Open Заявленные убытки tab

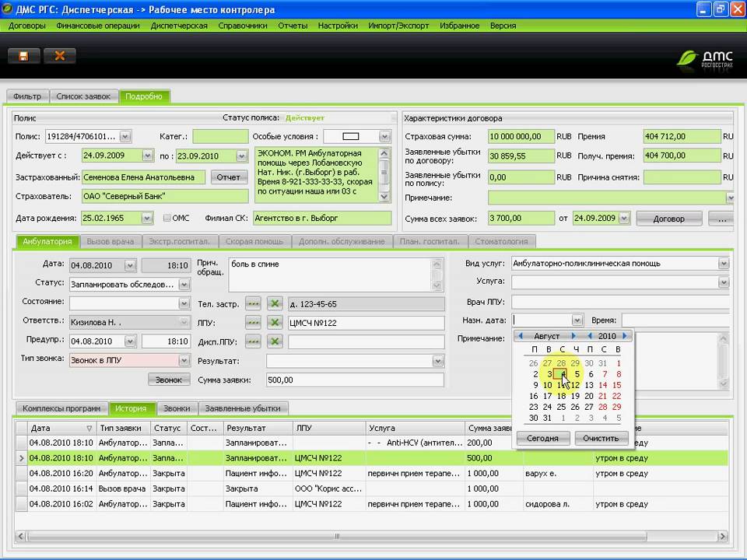243,408
